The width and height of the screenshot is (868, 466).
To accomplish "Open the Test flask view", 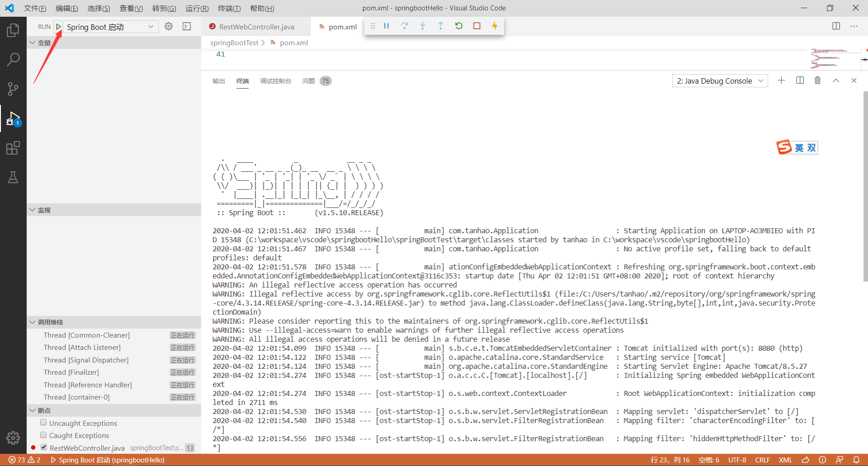I will click(13, 177).
